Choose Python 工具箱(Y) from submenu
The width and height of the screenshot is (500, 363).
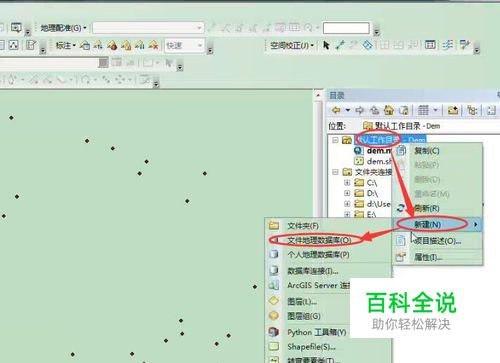pyautogui.click(x=308, y=332)
